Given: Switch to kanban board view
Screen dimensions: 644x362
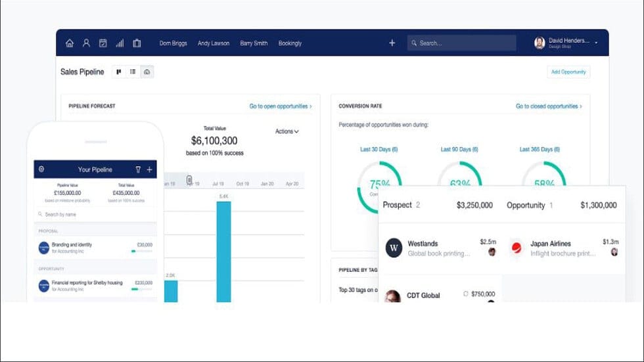Looking at the screenshot, I should click(x=119, y=72).
